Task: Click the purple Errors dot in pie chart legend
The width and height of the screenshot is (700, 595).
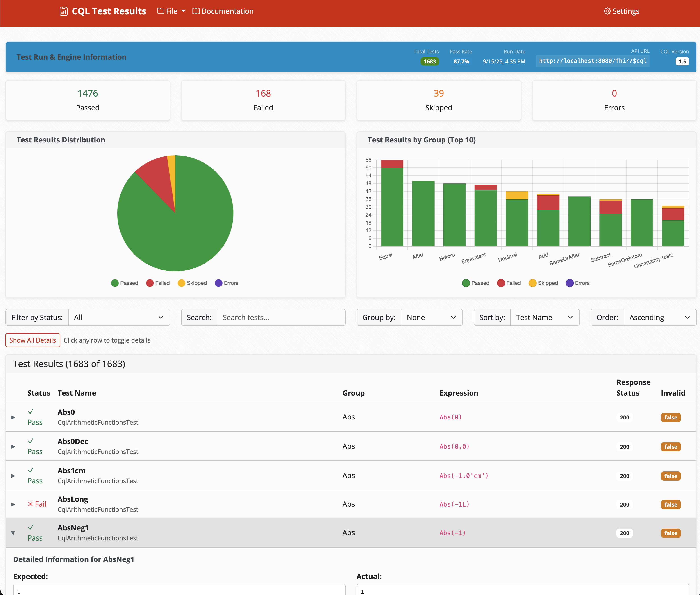Action: (218, 283)
